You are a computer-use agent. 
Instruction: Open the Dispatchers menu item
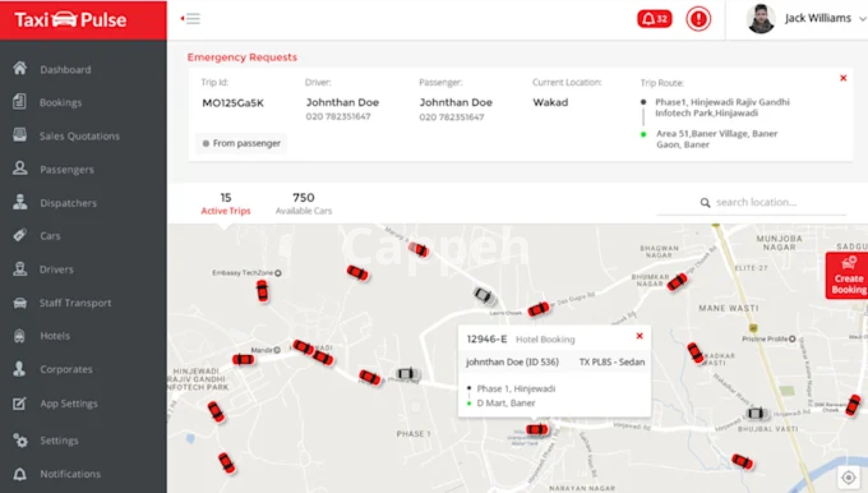tap(68, 203)
